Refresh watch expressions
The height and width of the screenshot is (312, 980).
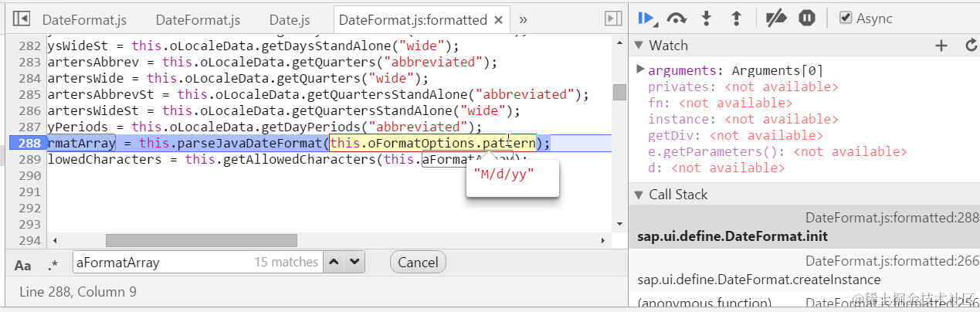[x=971, y=46]
